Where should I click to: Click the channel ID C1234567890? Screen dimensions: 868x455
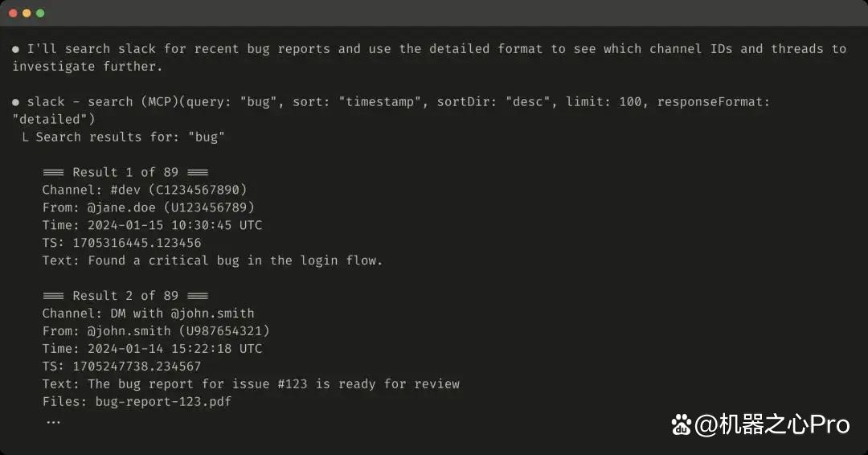(x=198, y=190)
